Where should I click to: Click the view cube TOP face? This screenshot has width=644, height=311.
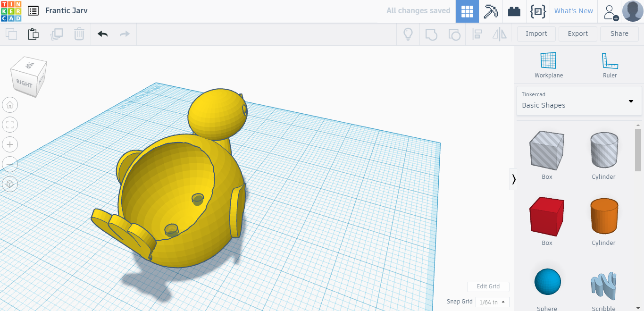[x=30, y=65]
